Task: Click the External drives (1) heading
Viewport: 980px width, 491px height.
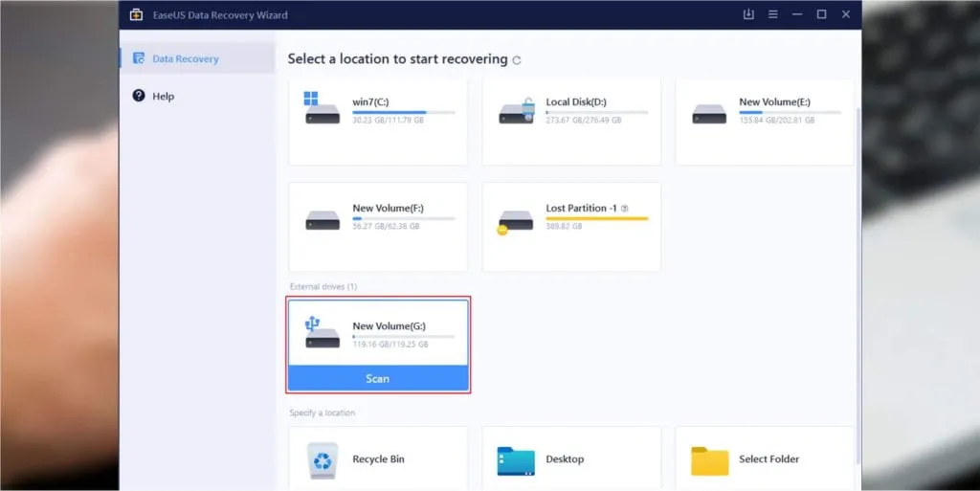Action: pyautogui.click(x=323, y=287)
